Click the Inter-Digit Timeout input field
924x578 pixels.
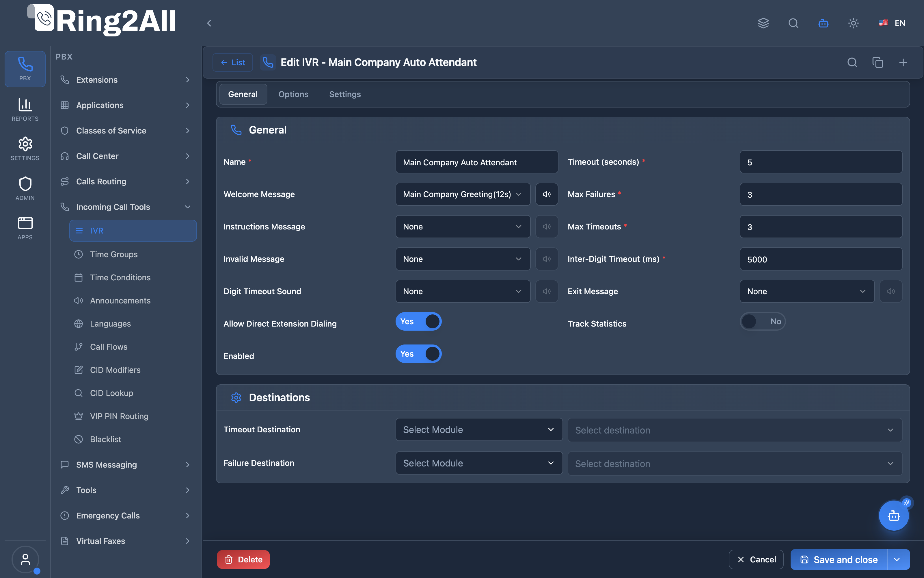(x=821, y=259)
